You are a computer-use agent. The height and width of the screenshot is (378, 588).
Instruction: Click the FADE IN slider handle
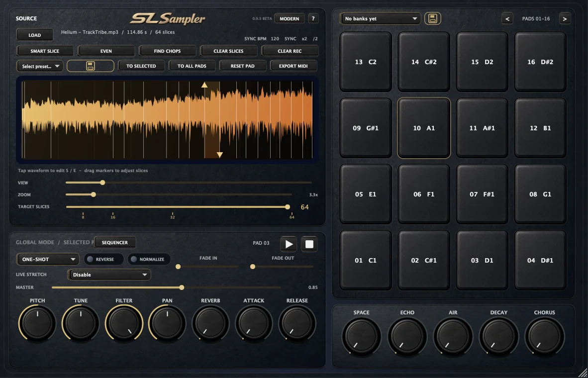pyautogui.click(x=178, y=267)
